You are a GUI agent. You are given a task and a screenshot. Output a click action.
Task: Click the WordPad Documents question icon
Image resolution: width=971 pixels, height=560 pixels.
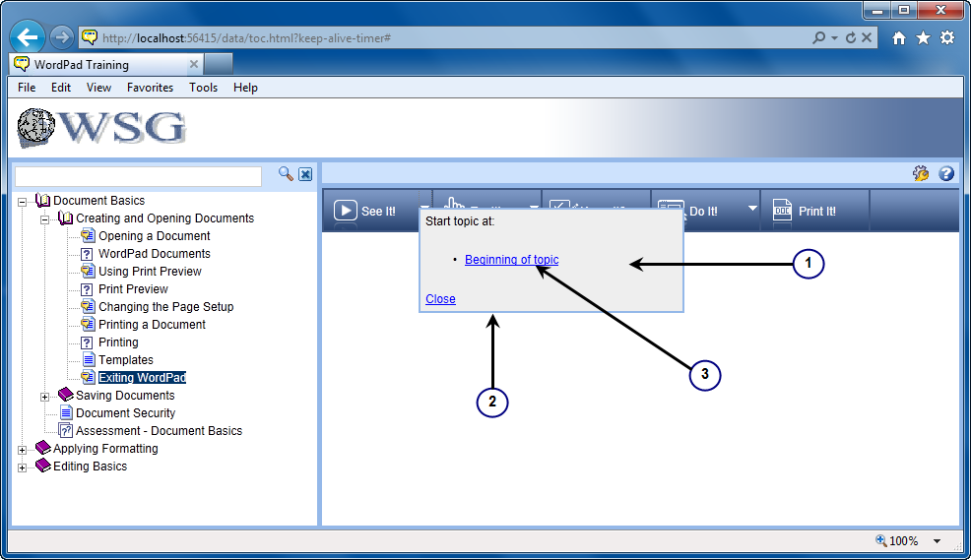(x=88, y=254)
